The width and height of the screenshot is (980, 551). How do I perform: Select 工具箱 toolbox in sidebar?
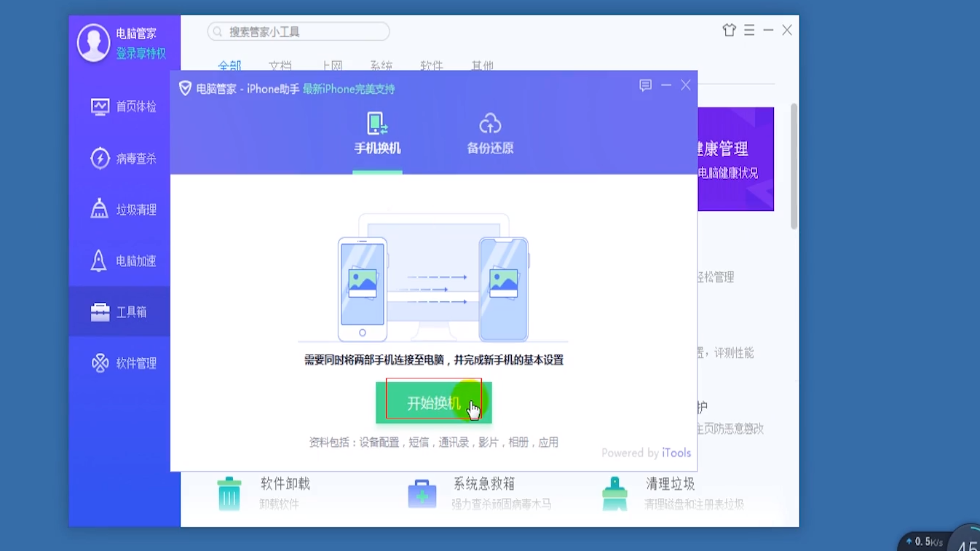(x=119, y=312)
